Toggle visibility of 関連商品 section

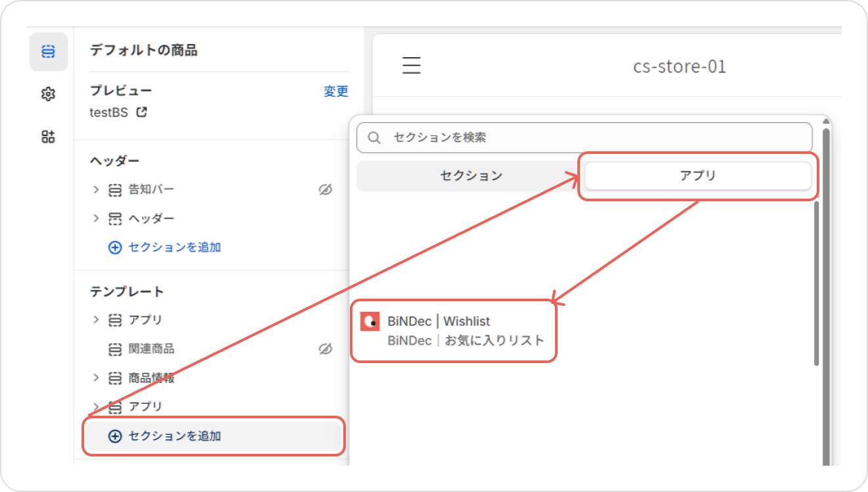click(x=325, y=349)
